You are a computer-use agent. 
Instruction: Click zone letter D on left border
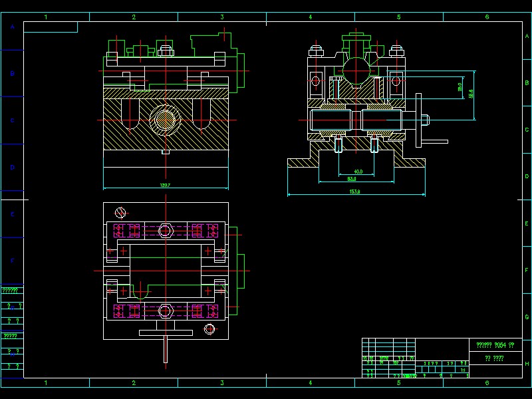(13, 168)
